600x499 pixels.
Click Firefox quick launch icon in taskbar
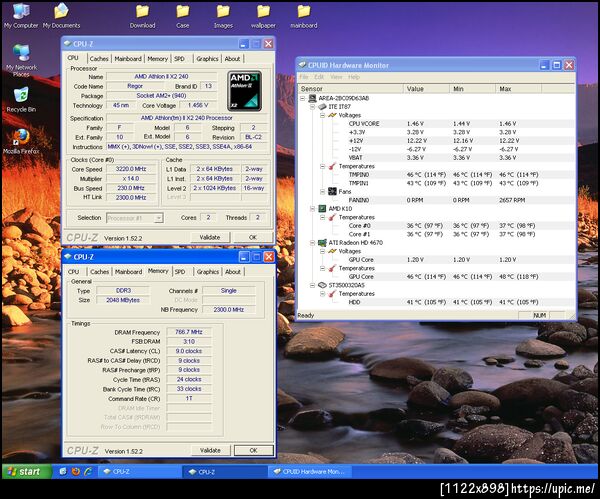76,471
